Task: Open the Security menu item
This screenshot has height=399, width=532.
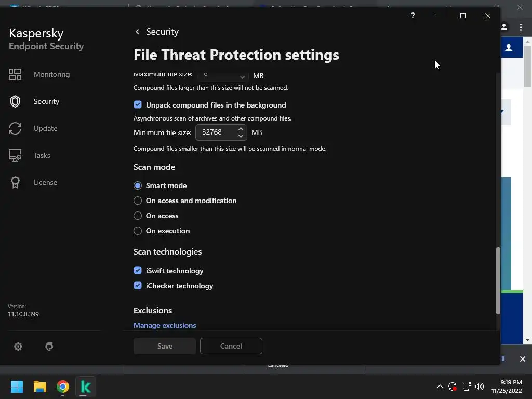Action: click(x=46, y=101)
